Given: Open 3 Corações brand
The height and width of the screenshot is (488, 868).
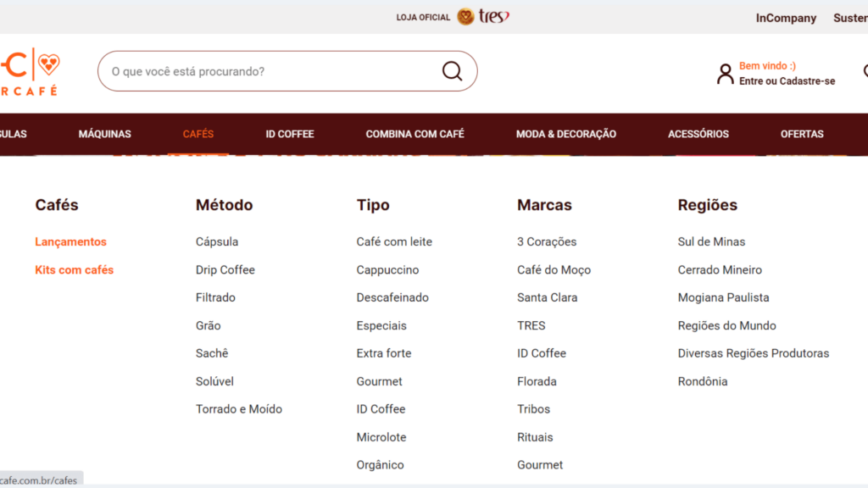Looking at the screenshot, I should tap(547, 241).
